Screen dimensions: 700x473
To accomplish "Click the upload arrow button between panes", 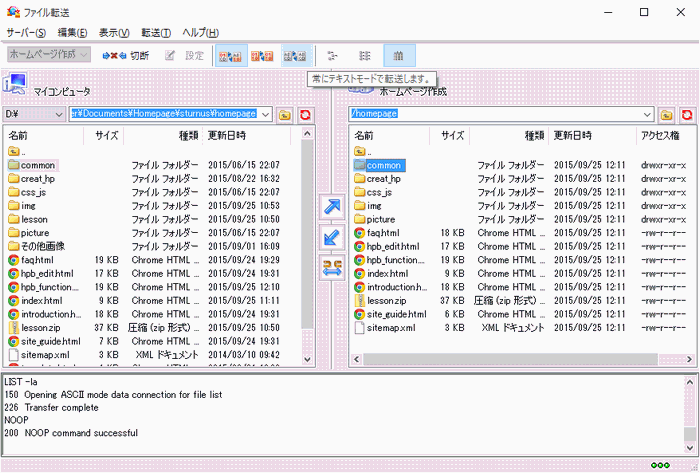I will tap(331, 207).
